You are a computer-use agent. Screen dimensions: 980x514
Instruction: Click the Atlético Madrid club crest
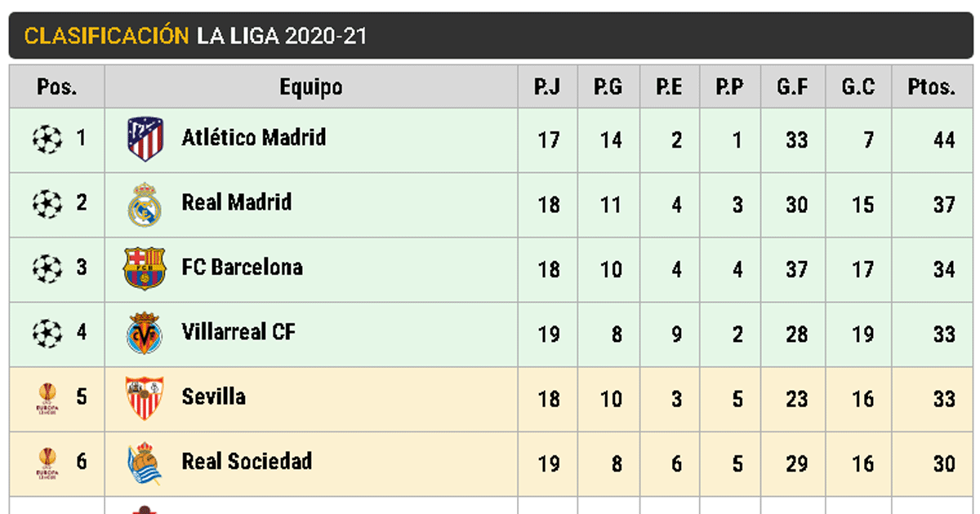click(x=145, y=139)
